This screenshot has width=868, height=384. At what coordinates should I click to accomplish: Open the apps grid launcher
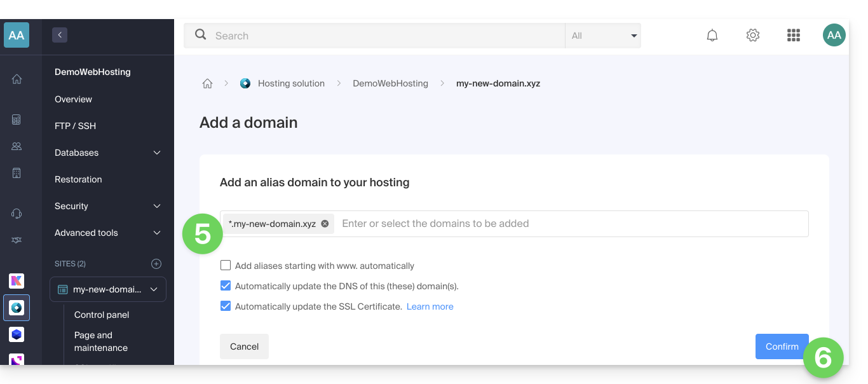pos(793,36)
